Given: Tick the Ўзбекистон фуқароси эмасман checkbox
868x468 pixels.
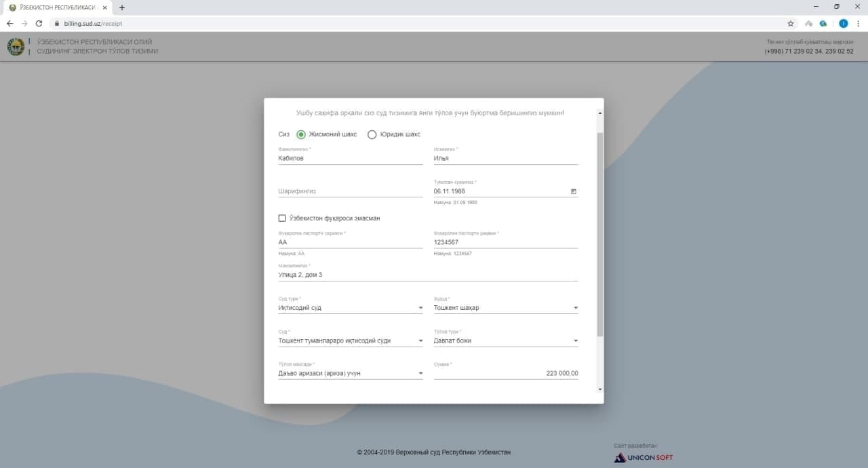Looking at the screenshot, I should 282,218.
